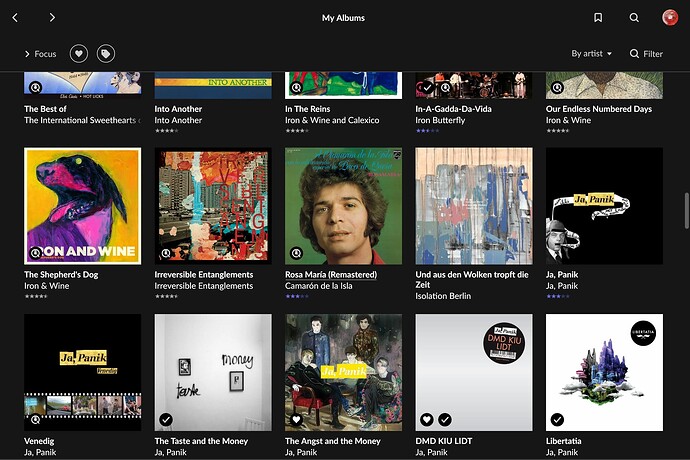Screen dimensions: 690x460
Task: Open the Rosa María (Remastered) title link
Action: pyautogui.click(x=330, y=274)
